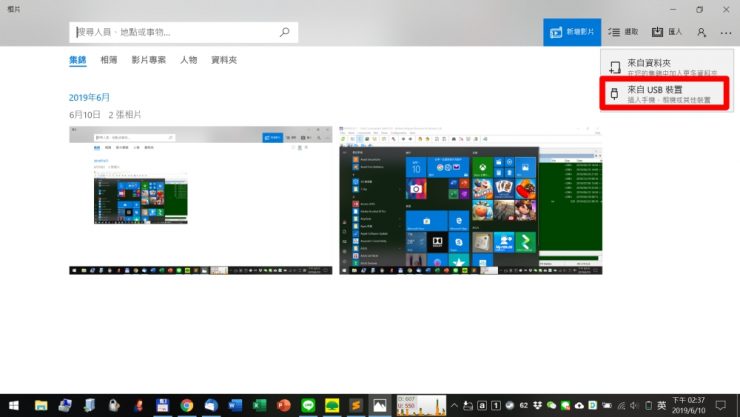Switch to the 集錦 (Collection) tab
Viewport: 740px width, 417px height.
pyautogui.click(x=77, y=60)
